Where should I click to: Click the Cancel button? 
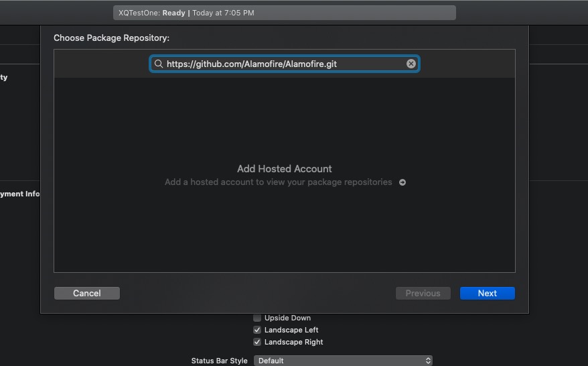click(87, 293)
